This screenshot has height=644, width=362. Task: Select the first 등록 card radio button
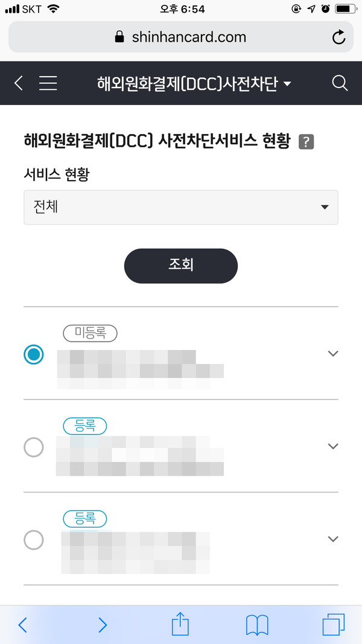pos(34,447)
